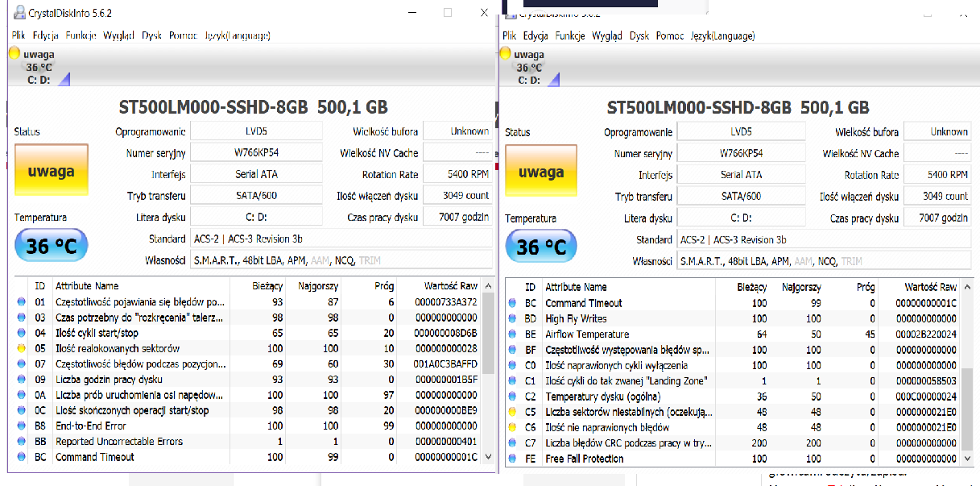Open Plik menu in left window
This screenshot has width=980, height=486.
(18, 35)
